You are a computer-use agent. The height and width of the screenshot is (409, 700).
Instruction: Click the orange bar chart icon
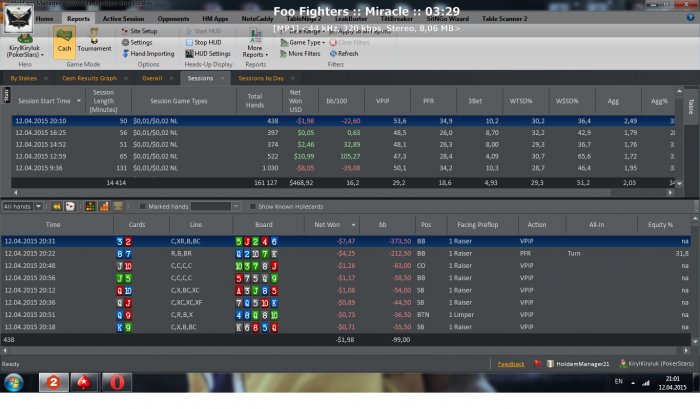click(104, 206)
